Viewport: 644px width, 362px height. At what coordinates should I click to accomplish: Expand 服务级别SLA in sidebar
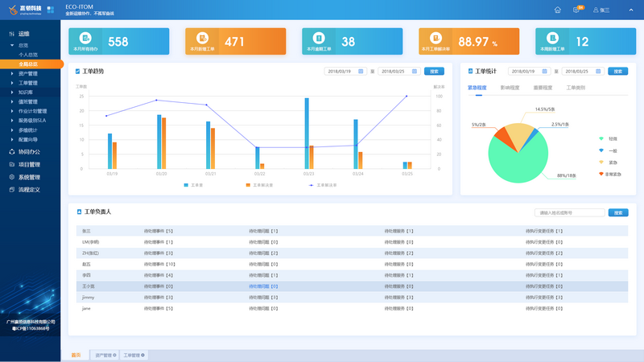(12, 121)
